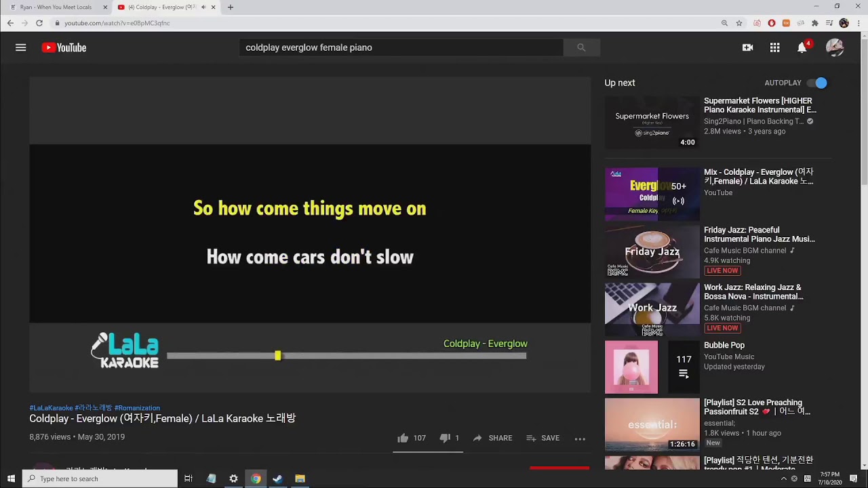Open the Windows Start menu
Viewport: 868px width, 488px height.
11,479
